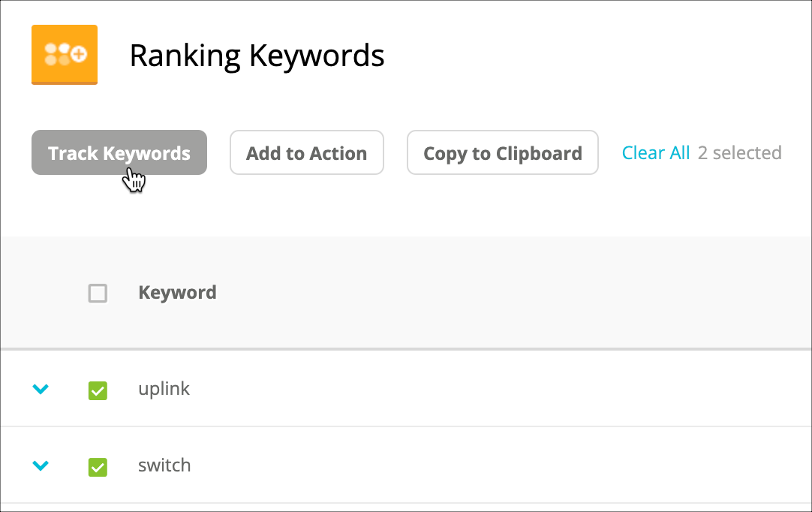The height and width of the screenshot is (512, 812).
Task: Click the Ranking Keywords page title
Action: 257,56
